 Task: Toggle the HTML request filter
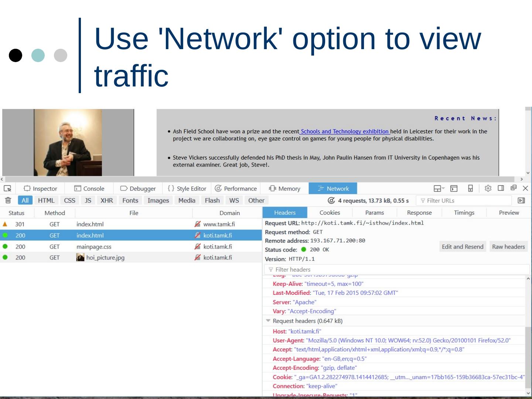click(46, 200)
